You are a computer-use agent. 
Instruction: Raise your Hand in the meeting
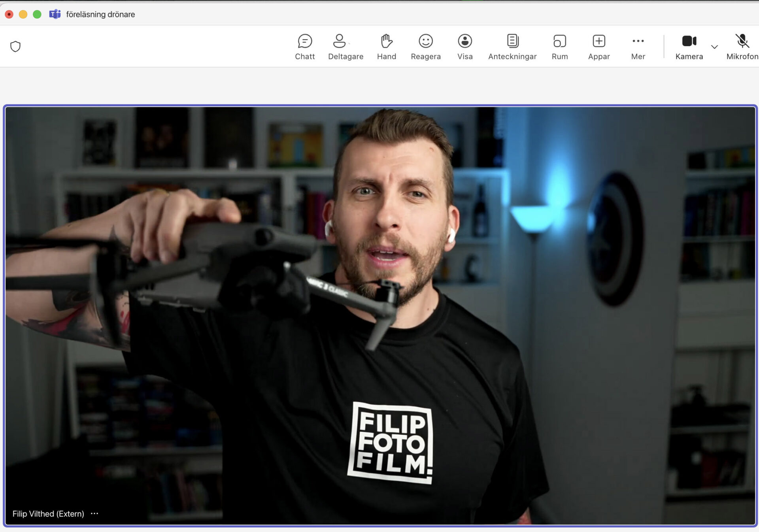coord(386,47)
